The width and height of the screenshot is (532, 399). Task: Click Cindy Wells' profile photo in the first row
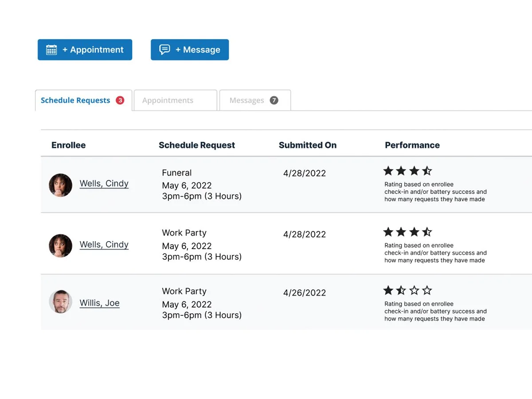[60, 185]
